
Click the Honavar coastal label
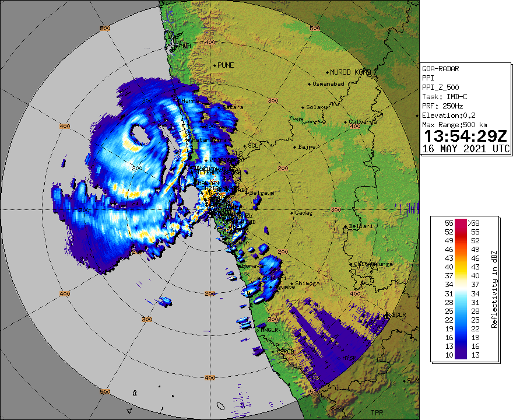click(x=254, y=266)
